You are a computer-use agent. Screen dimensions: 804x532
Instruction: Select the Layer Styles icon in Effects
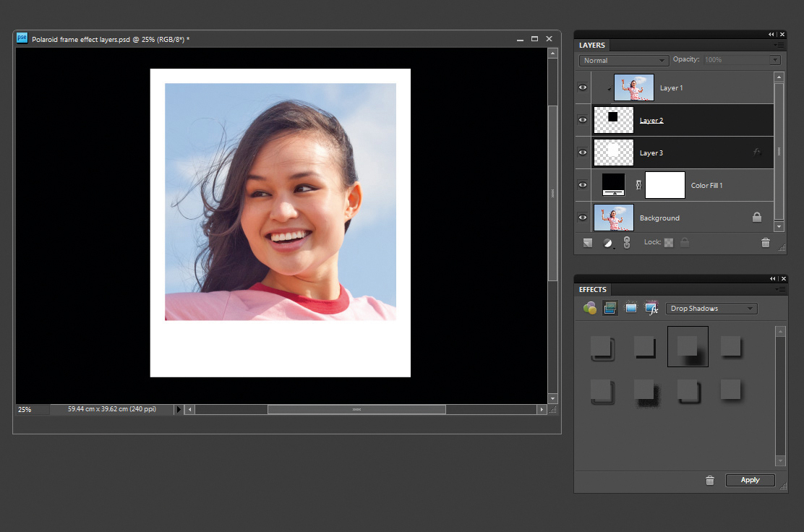coord(610,309)
